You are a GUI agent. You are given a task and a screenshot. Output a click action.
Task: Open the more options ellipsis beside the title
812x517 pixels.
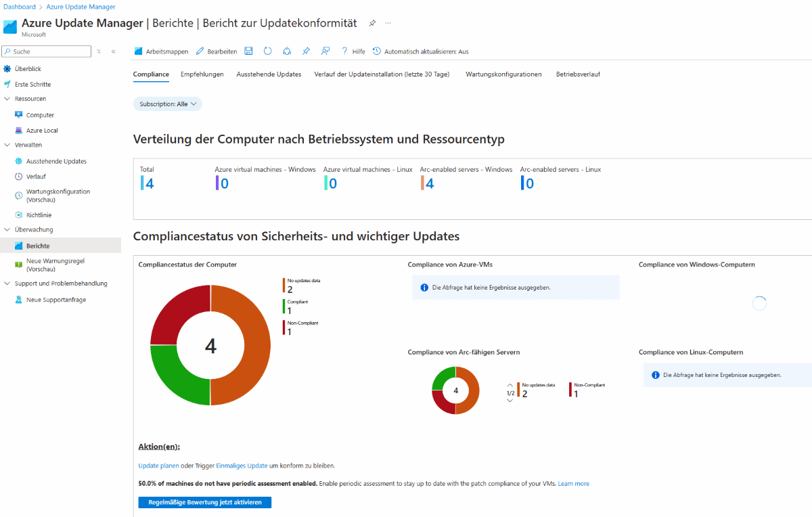pyautogui.click(x=388, y=23)
